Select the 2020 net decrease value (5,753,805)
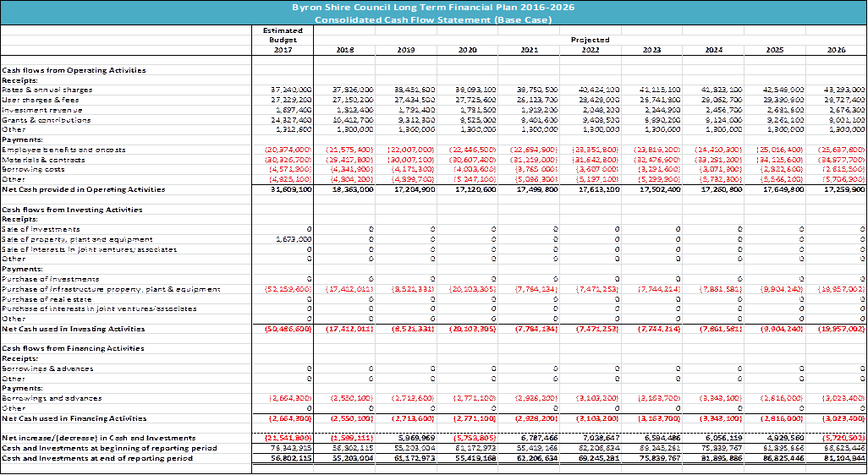The image size is (868, 475). point(474,438)
